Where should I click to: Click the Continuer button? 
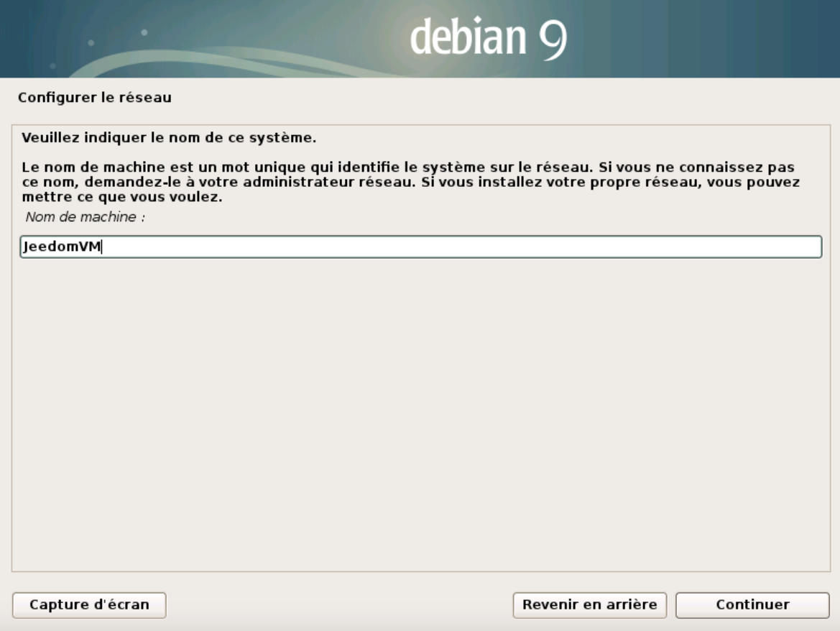[752, 604]
